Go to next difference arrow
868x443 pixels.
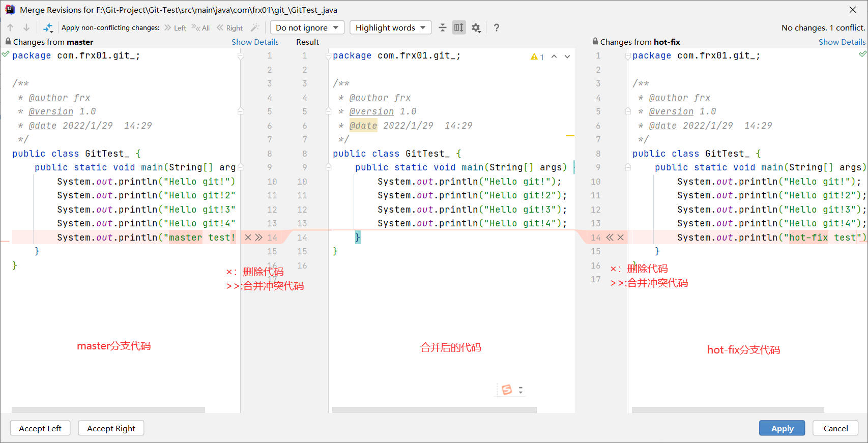[26, 27]
